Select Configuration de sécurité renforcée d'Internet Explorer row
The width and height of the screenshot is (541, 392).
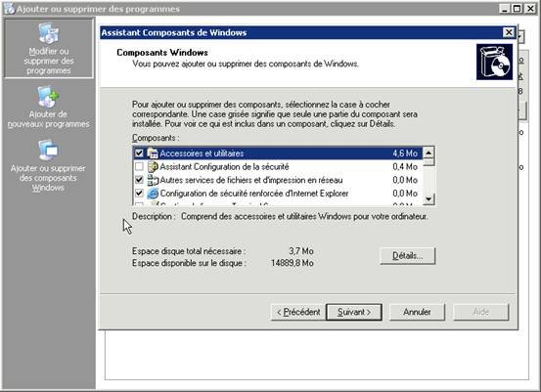click(x=278, y=194)
